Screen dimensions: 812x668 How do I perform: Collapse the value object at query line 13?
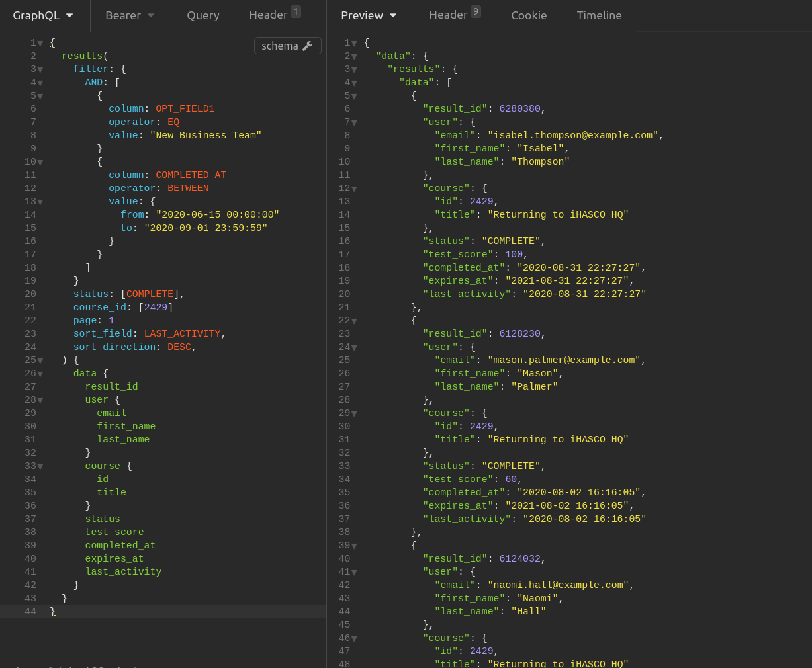pos(40,202)
